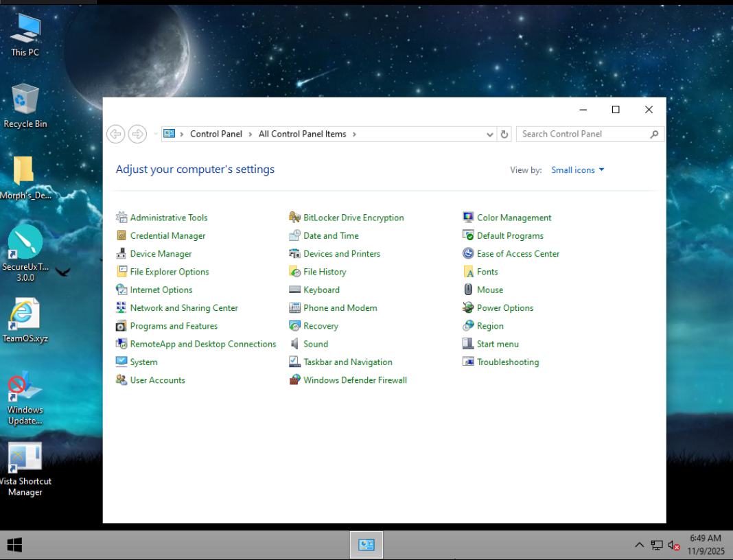Open the Device Manager icon
The width and height of the screenshot is (733, 560).
(121, 254)
